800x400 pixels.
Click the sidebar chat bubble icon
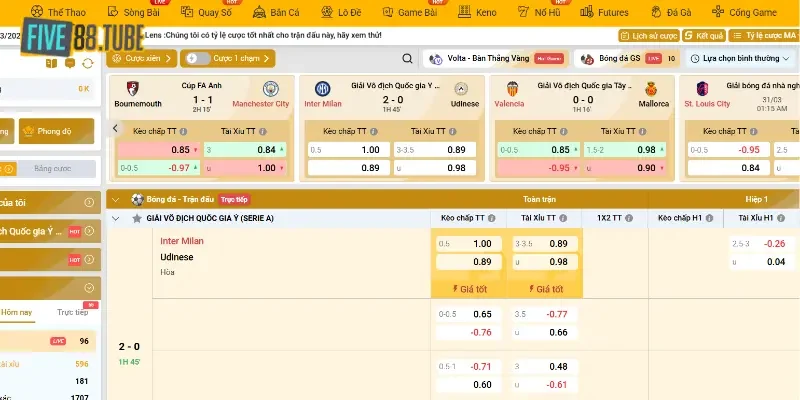coord(70,63)
